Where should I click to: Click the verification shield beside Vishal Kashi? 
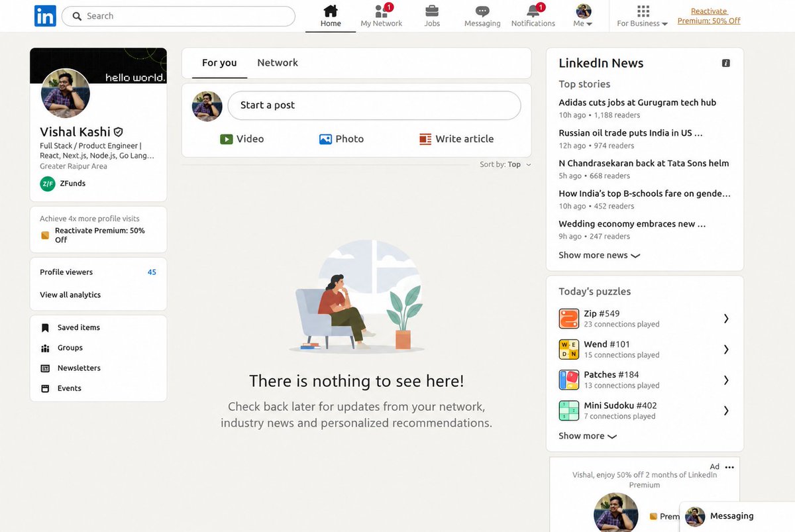click(118, 132)
